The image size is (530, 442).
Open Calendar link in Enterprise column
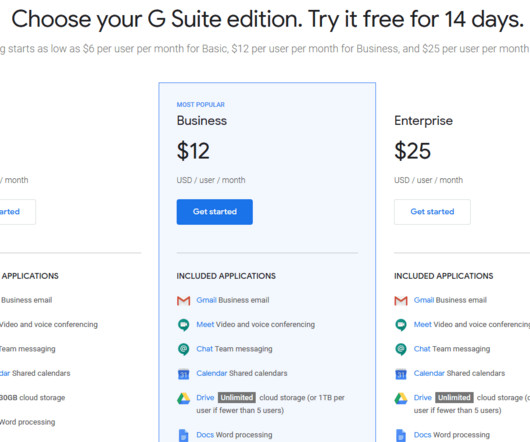(x=429, y=373)
